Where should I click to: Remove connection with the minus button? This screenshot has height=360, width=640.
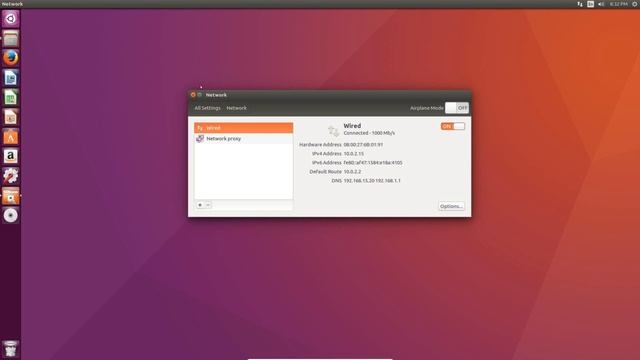click(208, 205)
